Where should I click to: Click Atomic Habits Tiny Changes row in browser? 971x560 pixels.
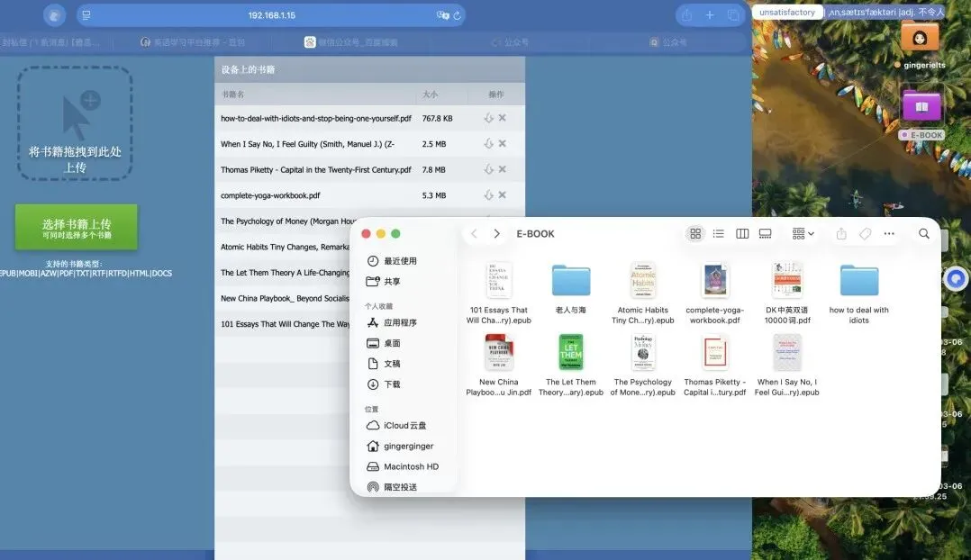283,247
